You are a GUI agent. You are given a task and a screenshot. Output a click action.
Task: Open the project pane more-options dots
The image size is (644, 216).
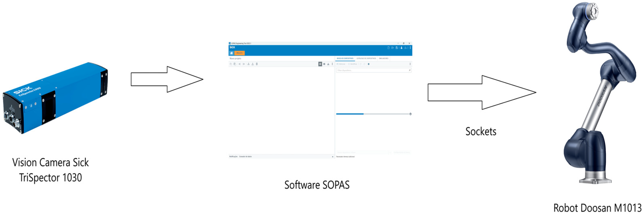click(x=332, y=64)
